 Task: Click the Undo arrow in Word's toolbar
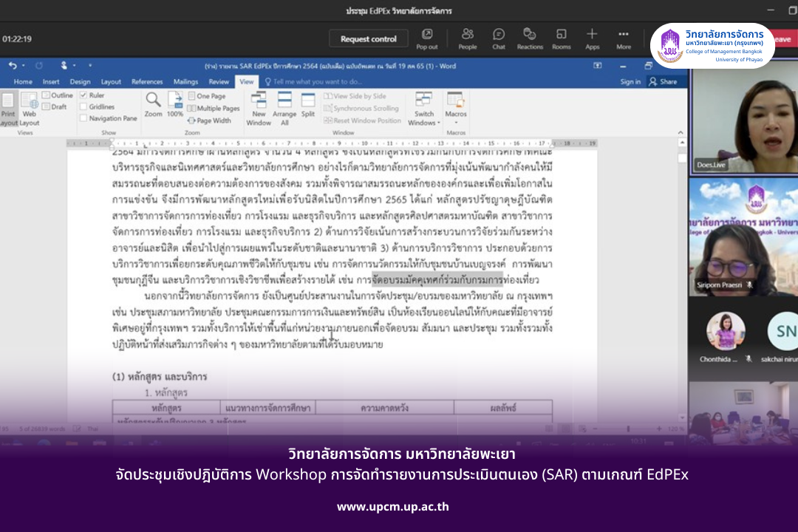pyautogui.click(x=13, y=66)
